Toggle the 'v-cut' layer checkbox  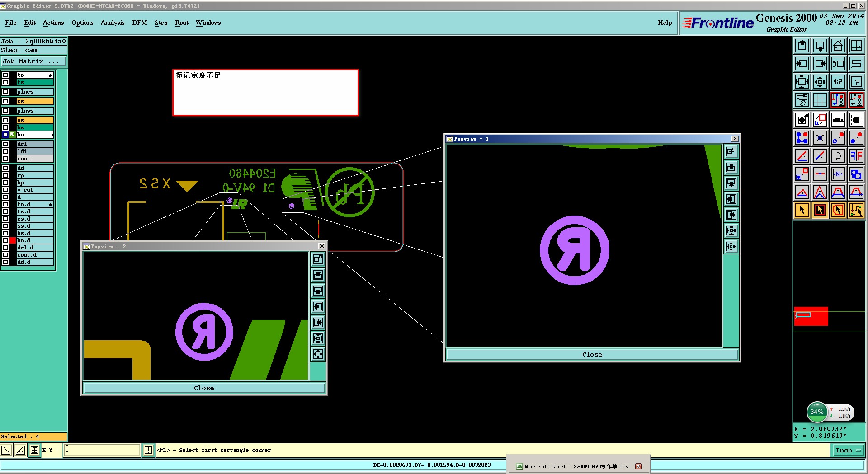pos(5,190)
